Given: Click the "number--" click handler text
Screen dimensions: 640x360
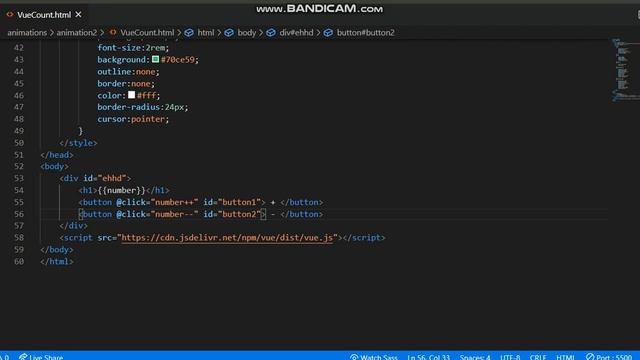Looking at the screenshot, I should pos(174,214).
